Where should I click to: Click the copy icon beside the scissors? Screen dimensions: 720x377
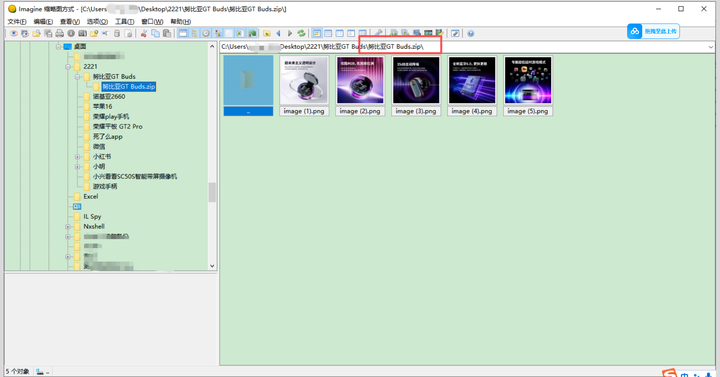coord(155,34)
